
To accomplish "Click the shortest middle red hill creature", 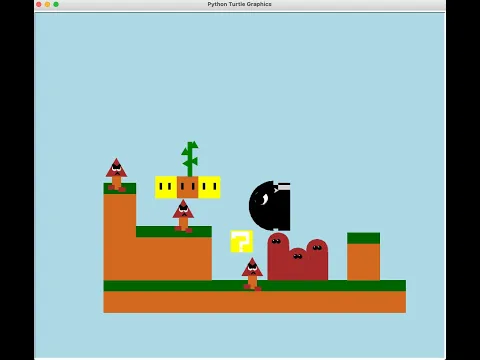I will click(x=298, y=264).
